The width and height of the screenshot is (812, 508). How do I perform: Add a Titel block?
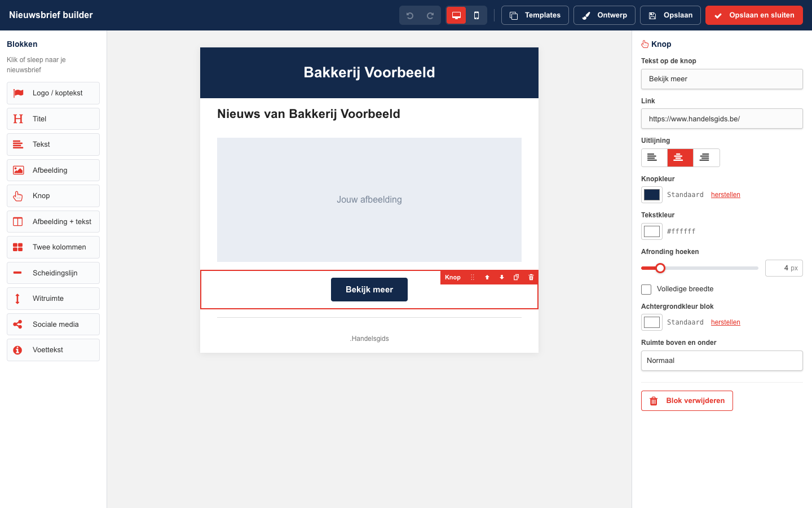click(53, 119)
